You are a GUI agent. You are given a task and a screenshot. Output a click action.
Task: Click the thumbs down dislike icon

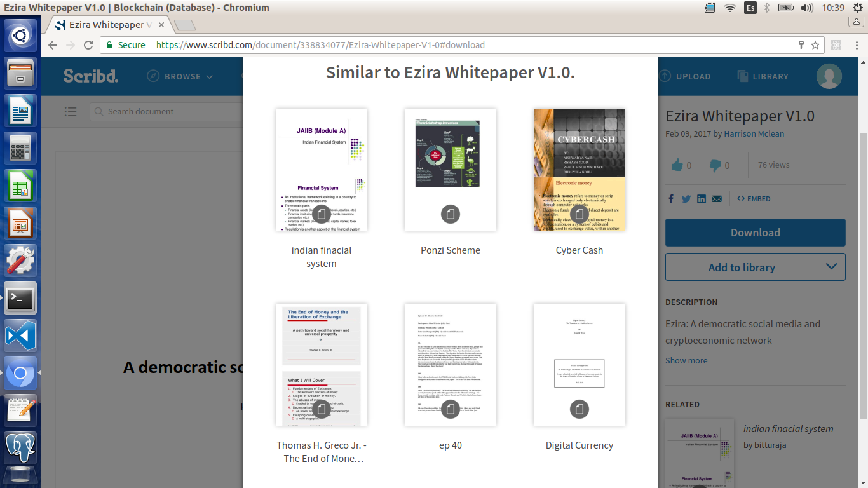(x=715, y=165)
